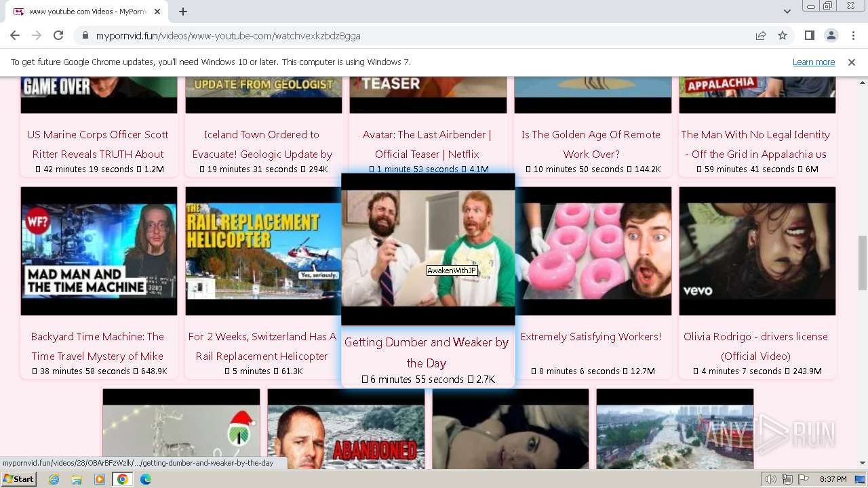Open site info padlock icon
Viewport: 868px width, 488px height.
tap(85, 35)
